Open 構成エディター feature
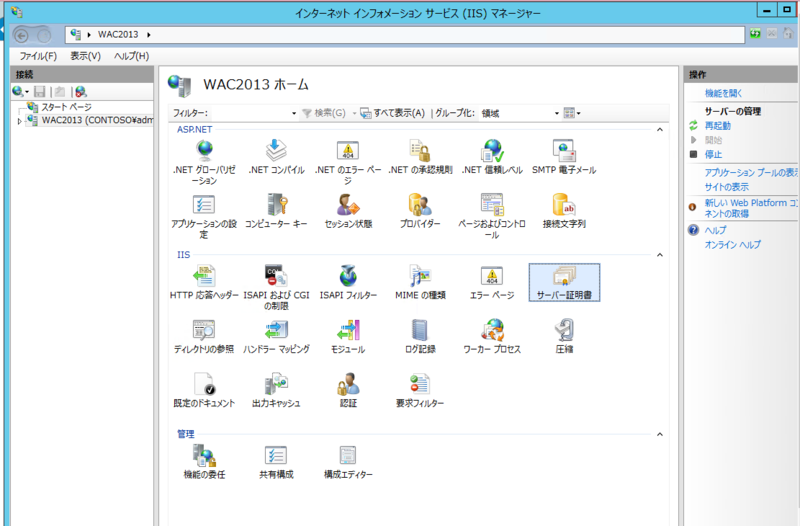Viewport: 800px width, 526px height. [348, 462]
